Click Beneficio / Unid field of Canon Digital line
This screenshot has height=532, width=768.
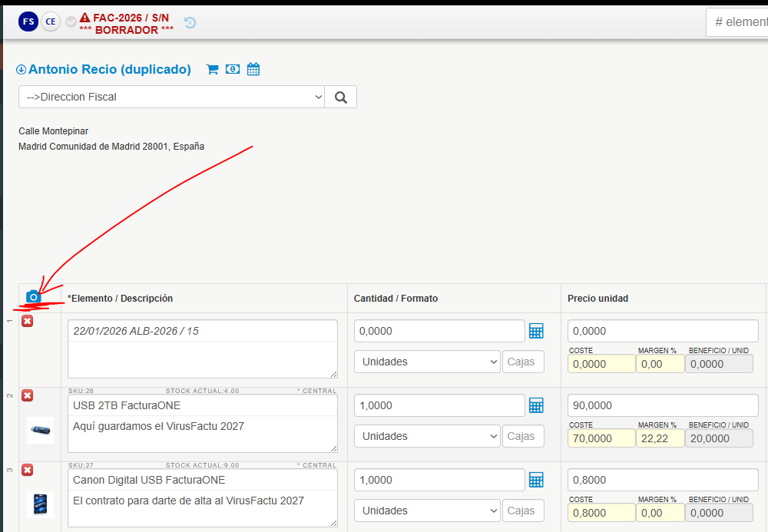coord(719,512)
